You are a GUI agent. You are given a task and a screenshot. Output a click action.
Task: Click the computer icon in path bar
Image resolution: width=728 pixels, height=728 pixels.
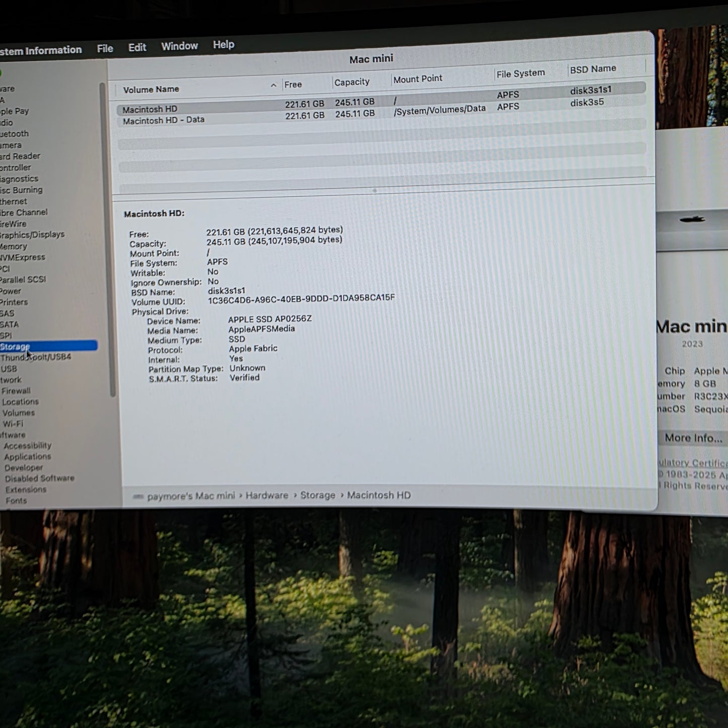(x=138, y=497)
